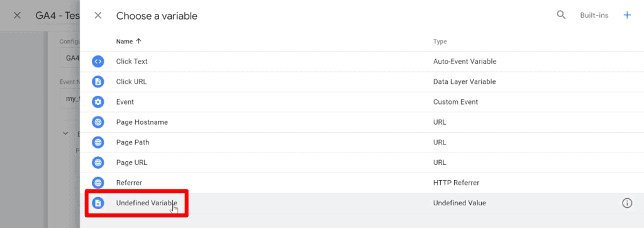This screenshot has height=228, width=644.
Task: Sort variables by Name column arrow
Action: click(138, 41)
